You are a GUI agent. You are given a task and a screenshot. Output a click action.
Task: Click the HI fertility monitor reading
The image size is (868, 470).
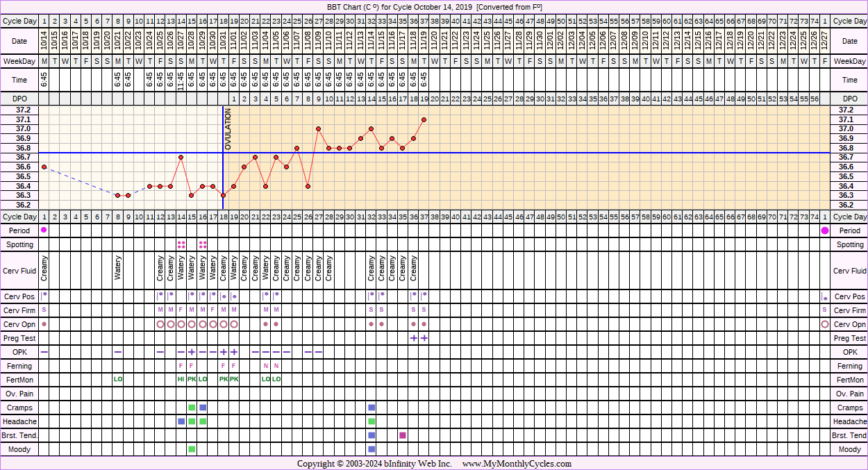click(x=181, y=380)
